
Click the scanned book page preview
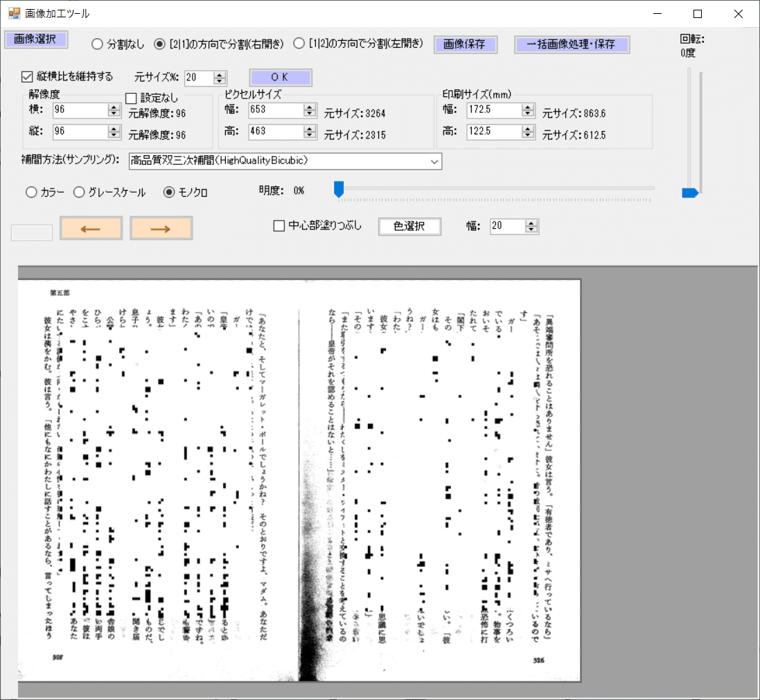click(x=299, y=480)
